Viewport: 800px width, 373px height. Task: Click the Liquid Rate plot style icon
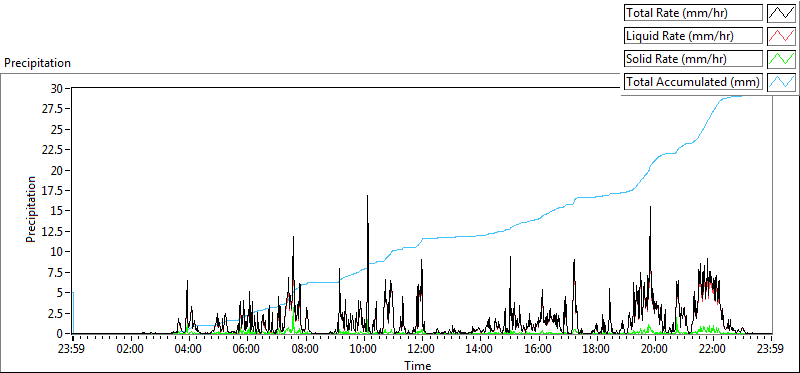coord(782,35)
